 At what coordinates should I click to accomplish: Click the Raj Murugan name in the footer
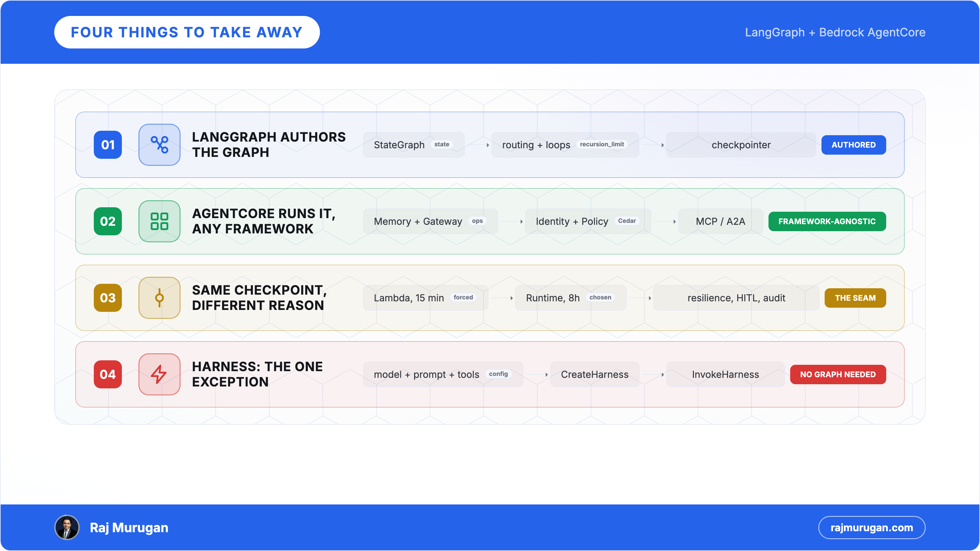[129, 527]
